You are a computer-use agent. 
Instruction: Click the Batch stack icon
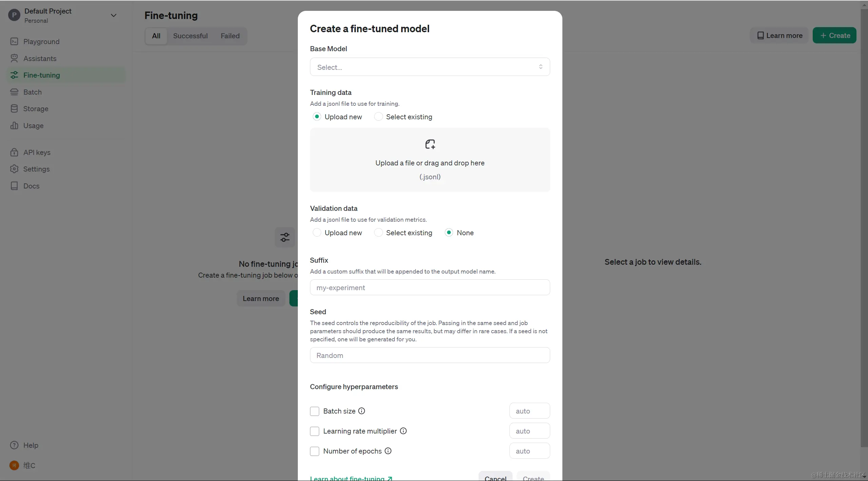14,92
